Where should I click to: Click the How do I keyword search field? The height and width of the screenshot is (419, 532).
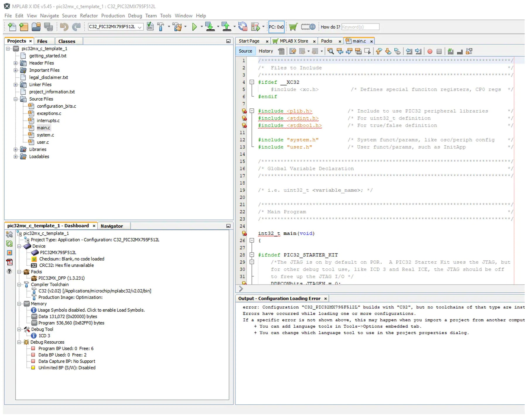[x=360, y=27]
